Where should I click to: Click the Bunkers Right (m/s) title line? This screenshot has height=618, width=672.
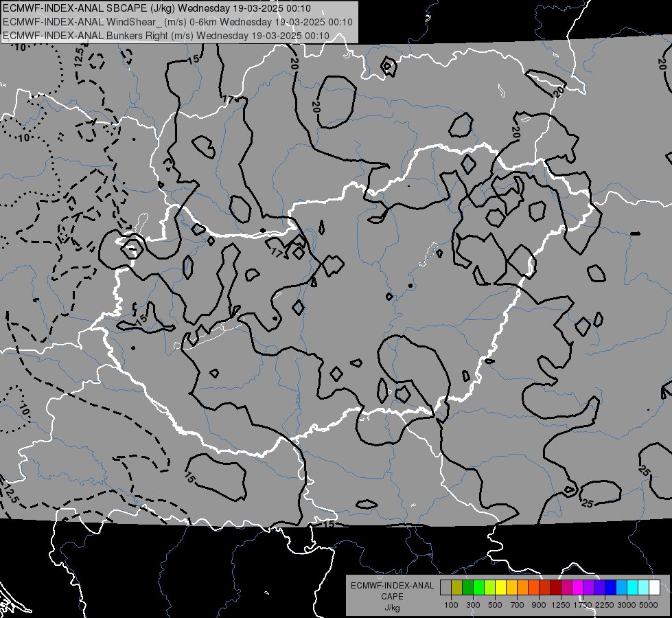point(166,36)
